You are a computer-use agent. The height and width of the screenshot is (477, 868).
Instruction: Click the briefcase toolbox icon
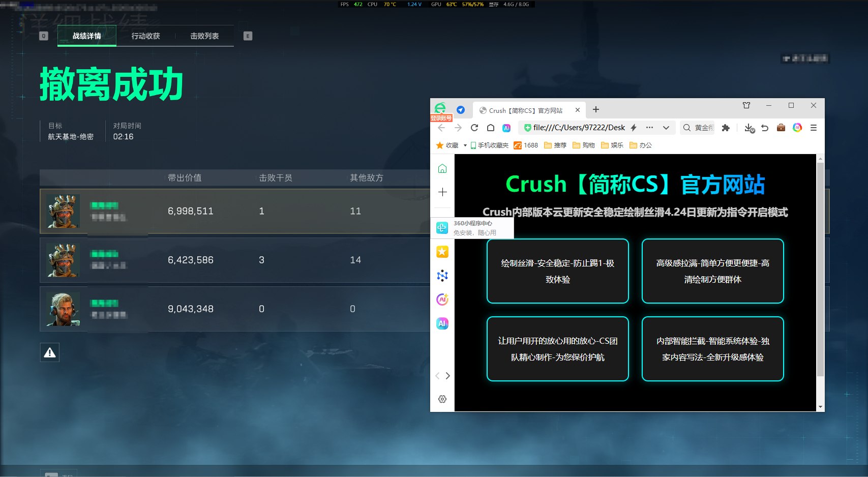coord(781,128)
